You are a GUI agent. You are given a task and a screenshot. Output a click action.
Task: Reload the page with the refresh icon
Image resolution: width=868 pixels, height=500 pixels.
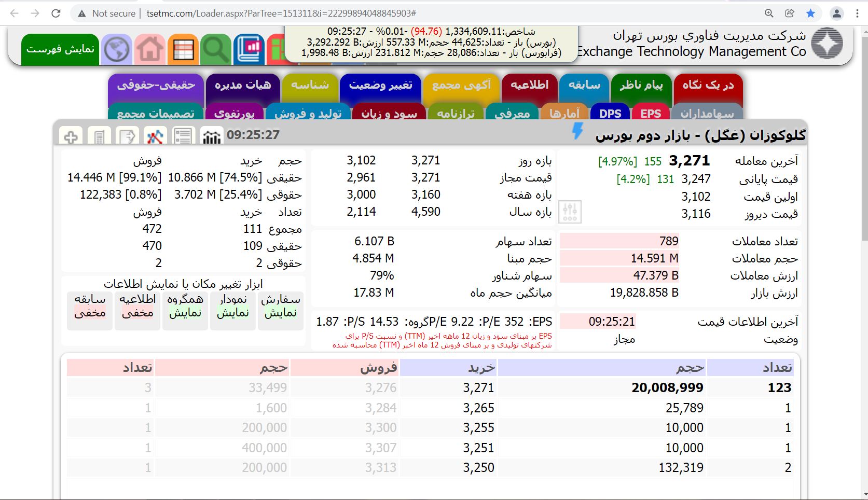(56, 13)
